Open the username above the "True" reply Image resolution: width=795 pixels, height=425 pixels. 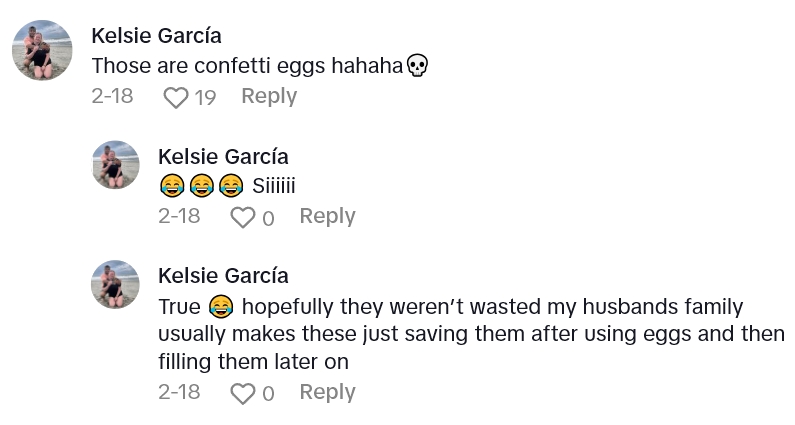[x=223, y=275]
